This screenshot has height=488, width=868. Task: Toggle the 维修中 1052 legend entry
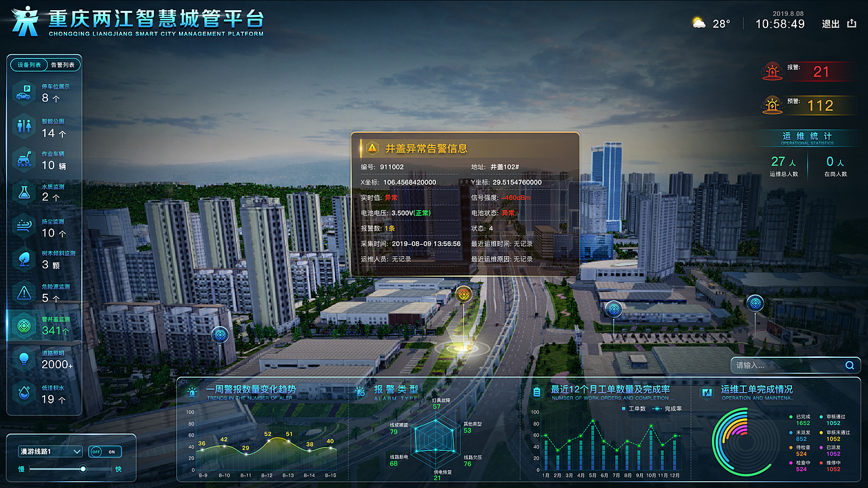831,466
